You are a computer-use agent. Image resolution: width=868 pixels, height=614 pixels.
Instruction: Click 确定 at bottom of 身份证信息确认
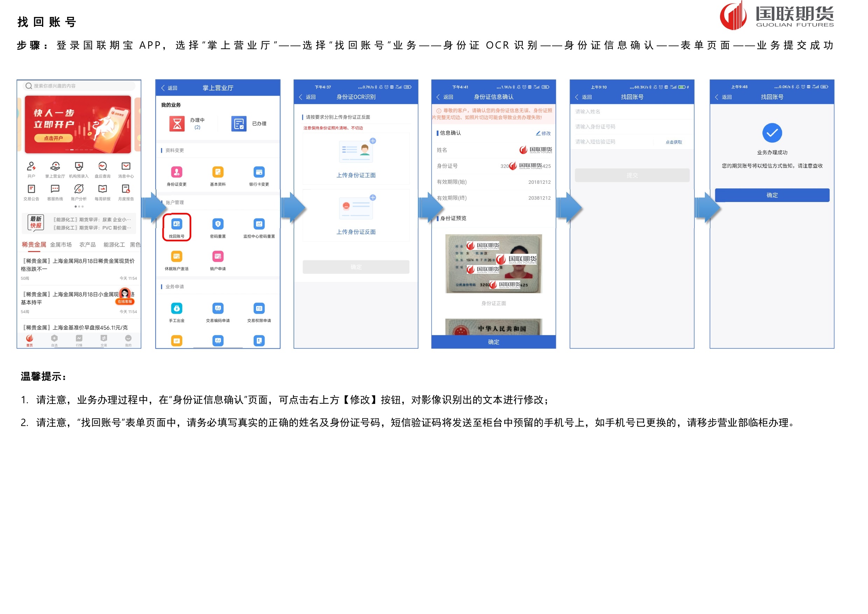[x=493, y=342]
